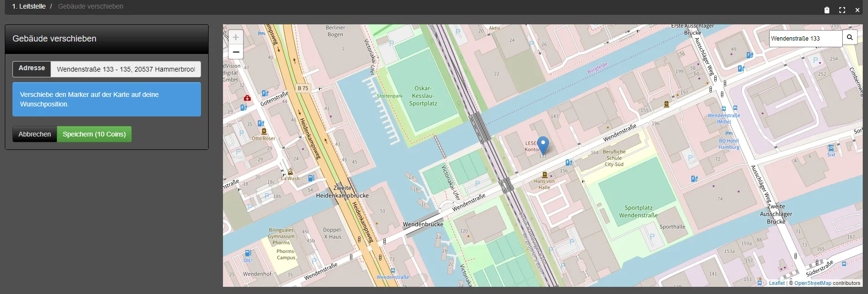Open the Leaflet attribution link
This screenshot has width=868, height=294.
[x=776, y=283]
